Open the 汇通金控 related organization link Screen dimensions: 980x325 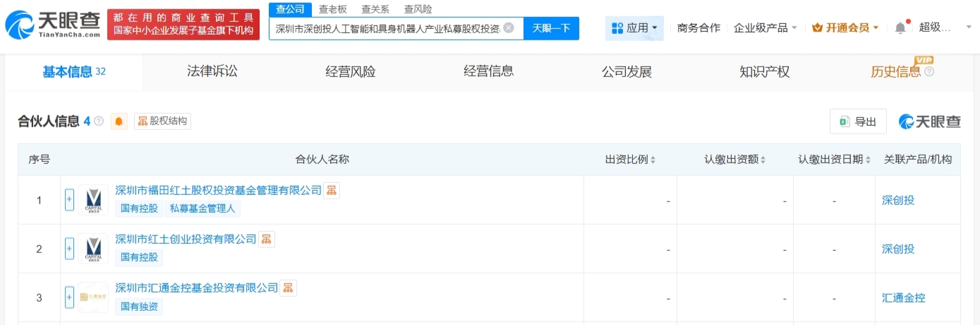[x=903, y=297]
